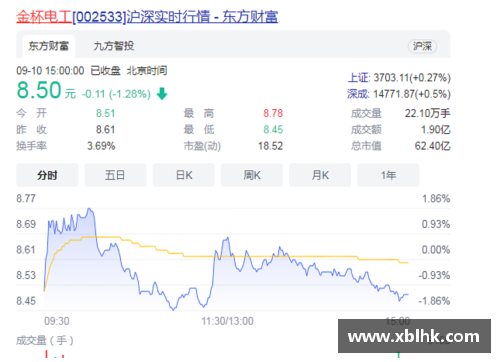Click the 总市值 value 62.40亿
This screenshot has height=362, width=500.
(x=433, y=146)
